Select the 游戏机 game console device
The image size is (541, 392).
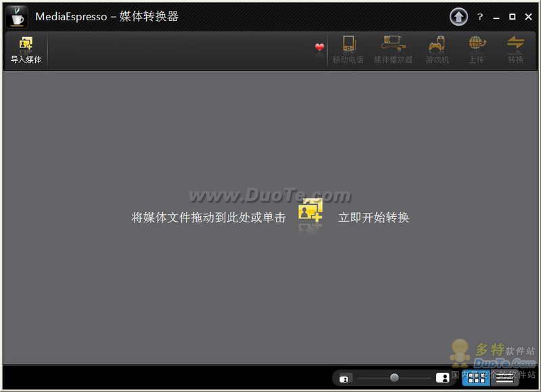[437, 50]
